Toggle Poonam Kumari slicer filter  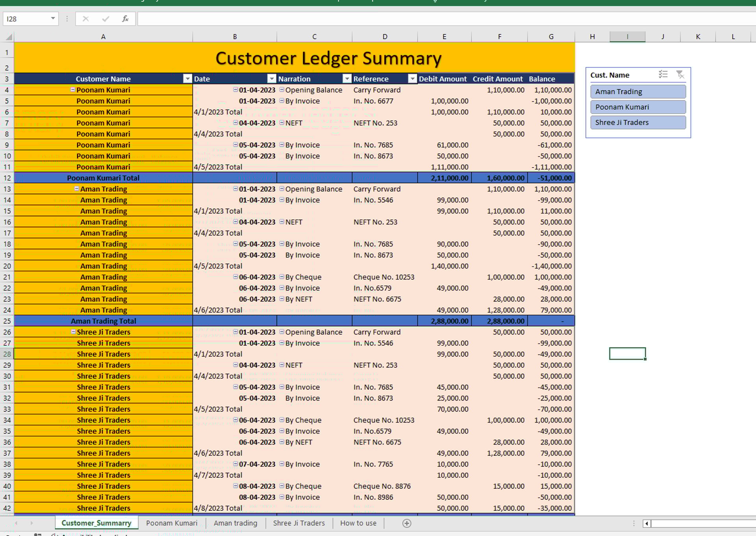(637, 107)
